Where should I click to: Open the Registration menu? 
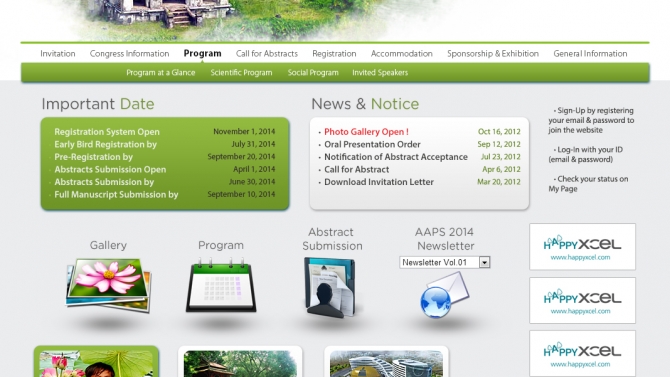(x=334, y=53)
